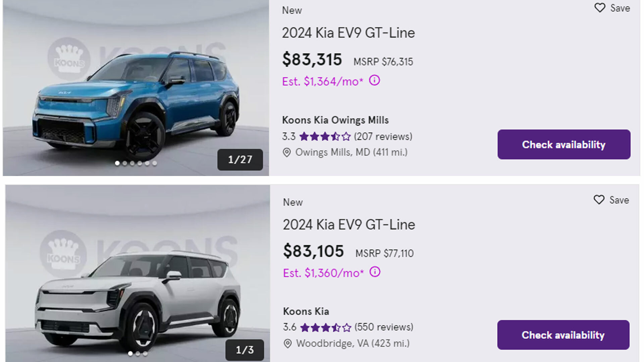Click the 1/27 photo counter badge

coord(240,160)
